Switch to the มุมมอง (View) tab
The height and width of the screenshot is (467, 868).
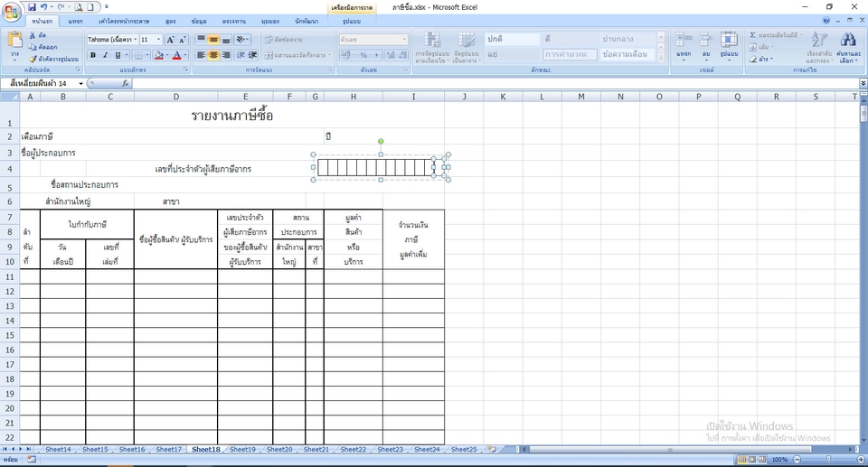270,21
